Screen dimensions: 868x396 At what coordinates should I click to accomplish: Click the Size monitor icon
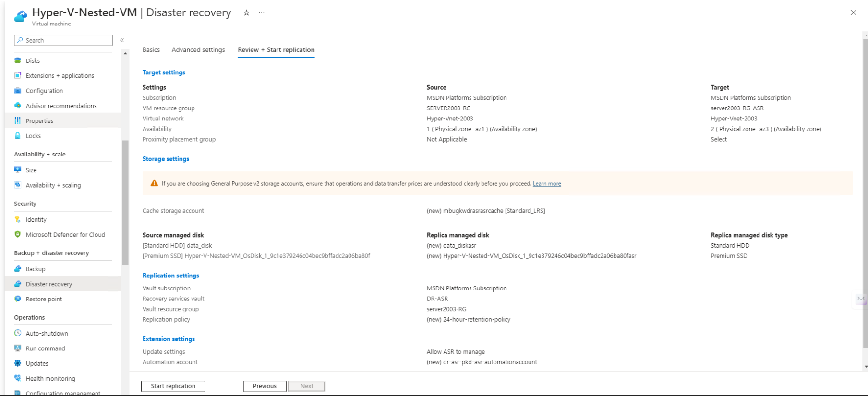click(x=18, y=170)
